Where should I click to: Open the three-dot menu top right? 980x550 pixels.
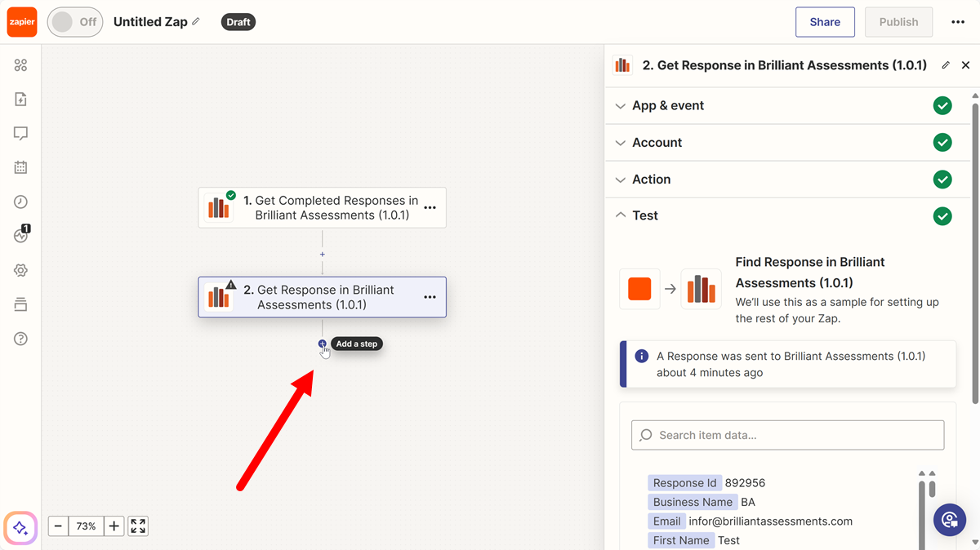[957, 22]
